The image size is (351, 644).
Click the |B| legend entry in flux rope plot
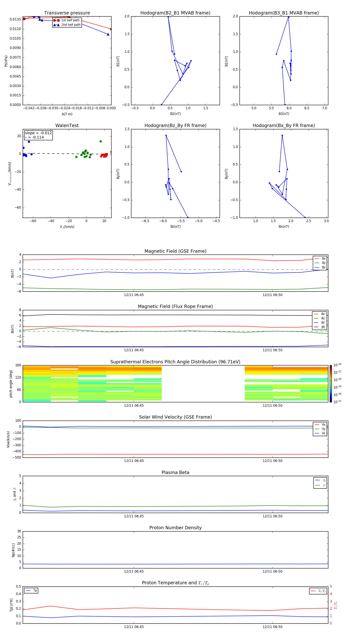320,327
